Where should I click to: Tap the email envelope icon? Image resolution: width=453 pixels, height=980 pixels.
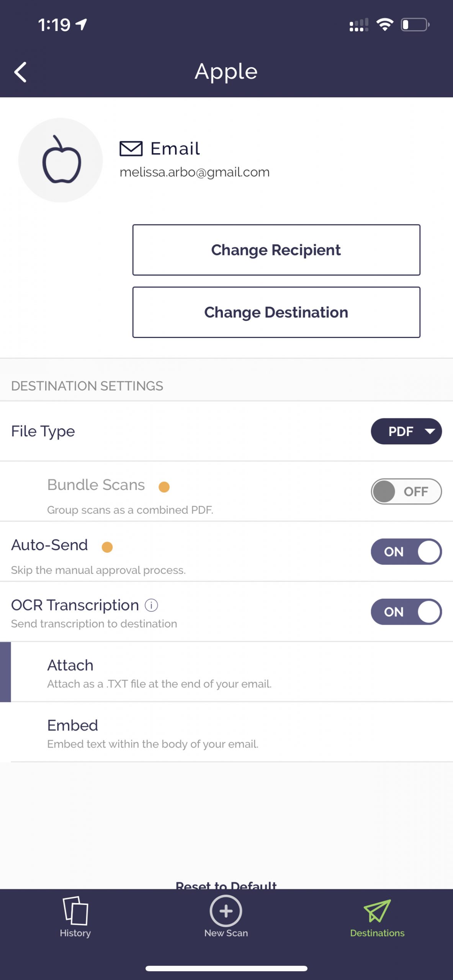[131, 149]
